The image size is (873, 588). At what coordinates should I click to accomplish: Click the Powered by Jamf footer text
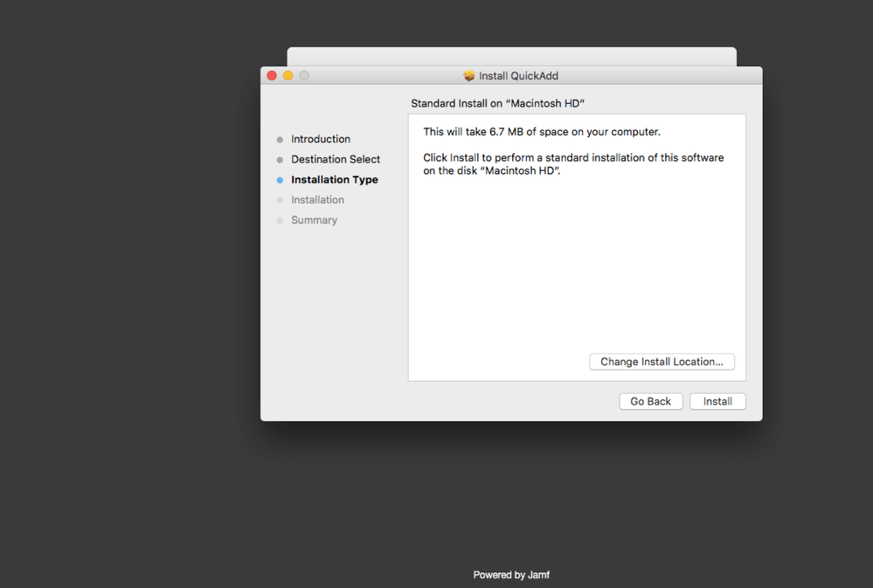click(x=511, y=575)
